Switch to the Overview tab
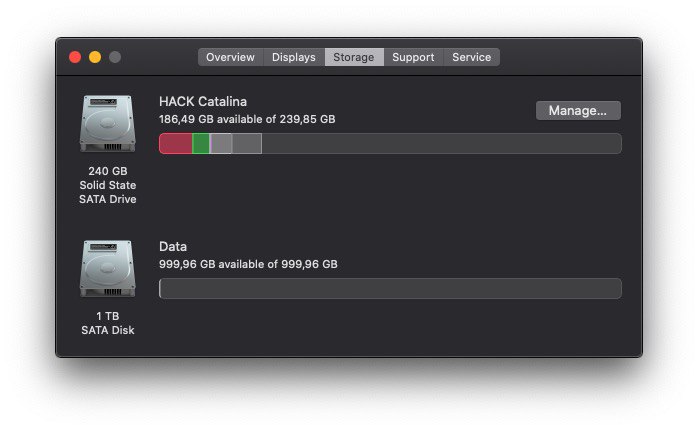The height and width of the screenshot is (431, 698). [230, 57]
